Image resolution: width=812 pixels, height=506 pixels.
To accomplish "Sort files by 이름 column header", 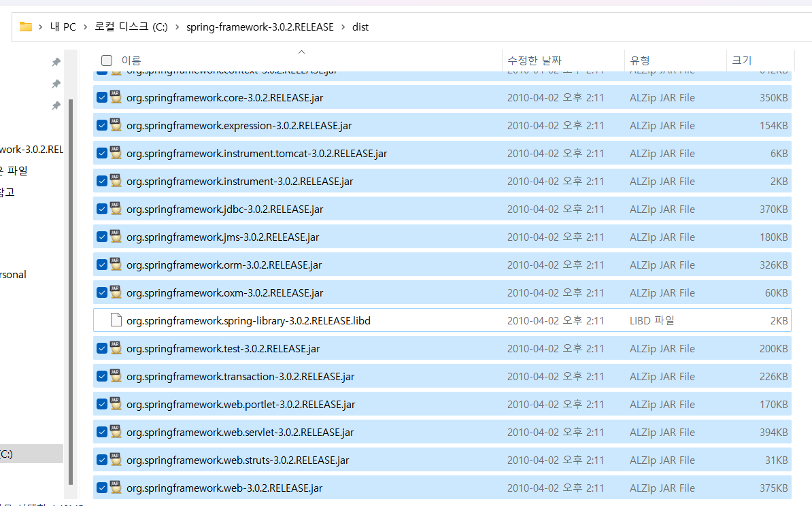I will click(x=131, y=61).
